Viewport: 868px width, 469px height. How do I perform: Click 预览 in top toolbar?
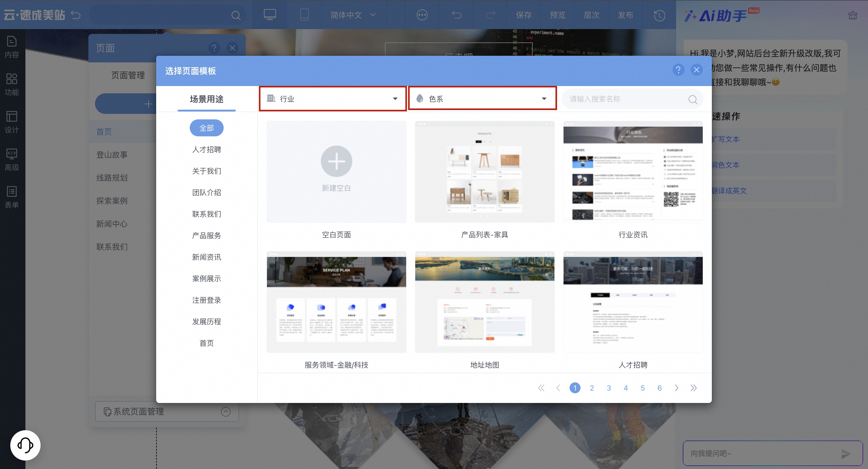557,15
